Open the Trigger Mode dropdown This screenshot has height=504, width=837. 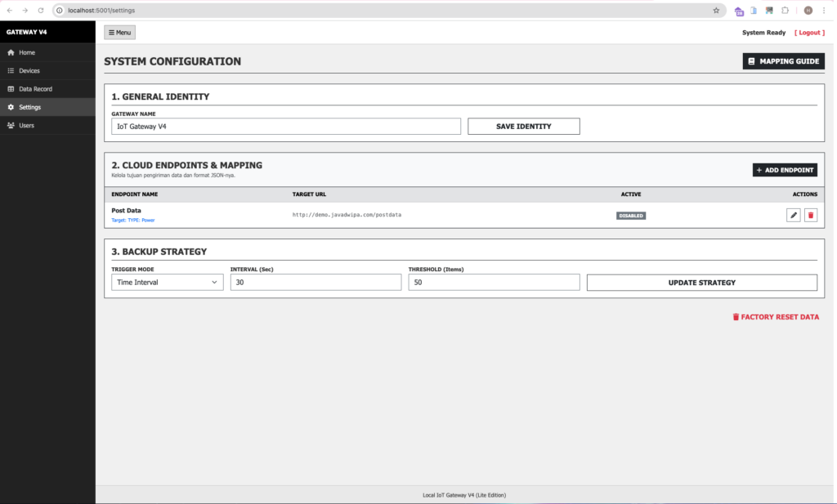[168, 282]
